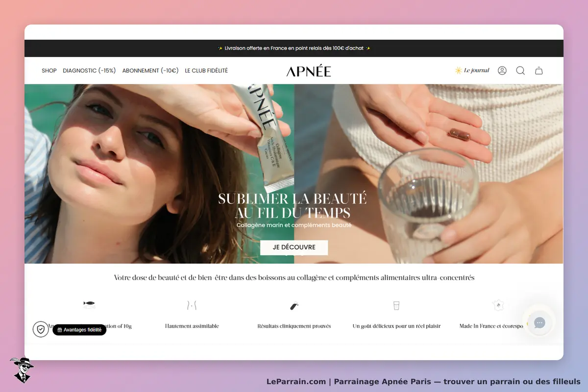Click "Made In France et écorespo" text

click(x=491, y=326)
